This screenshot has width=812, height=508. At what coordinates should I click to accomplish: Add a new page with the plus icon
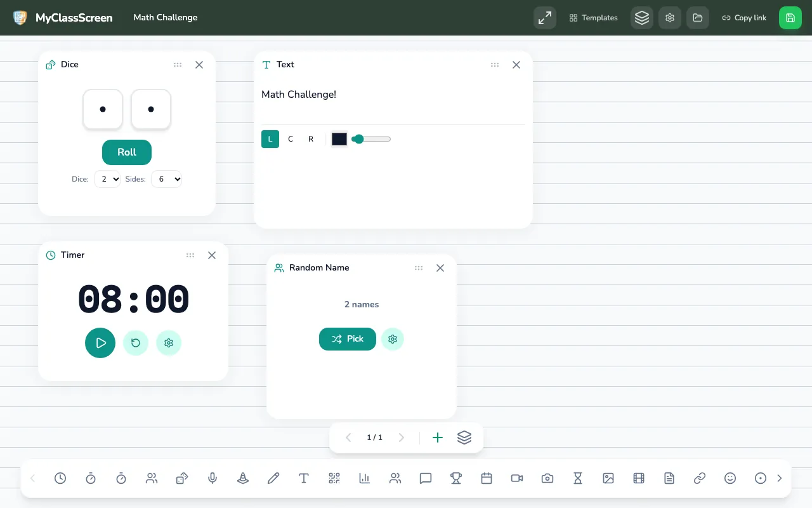tap(438, 438)
